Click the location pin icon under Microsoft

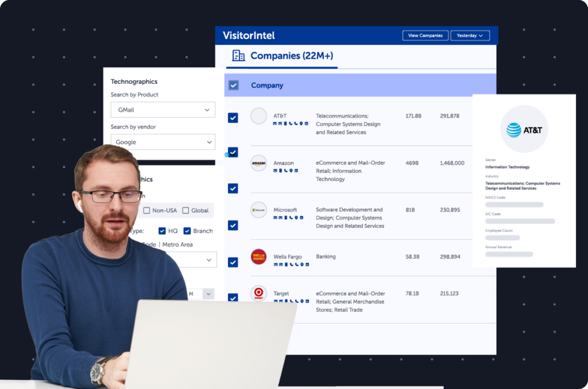(296, 217)
